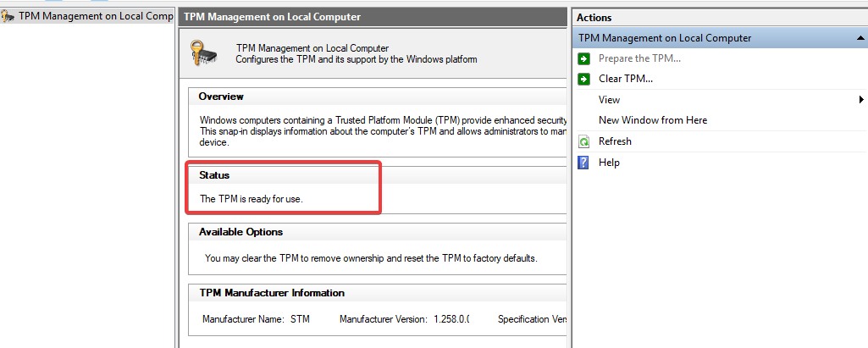Screen dimensions: 868x348
Task: Select TPM Management on Local Computer tree node
Action: click(96, 16)
